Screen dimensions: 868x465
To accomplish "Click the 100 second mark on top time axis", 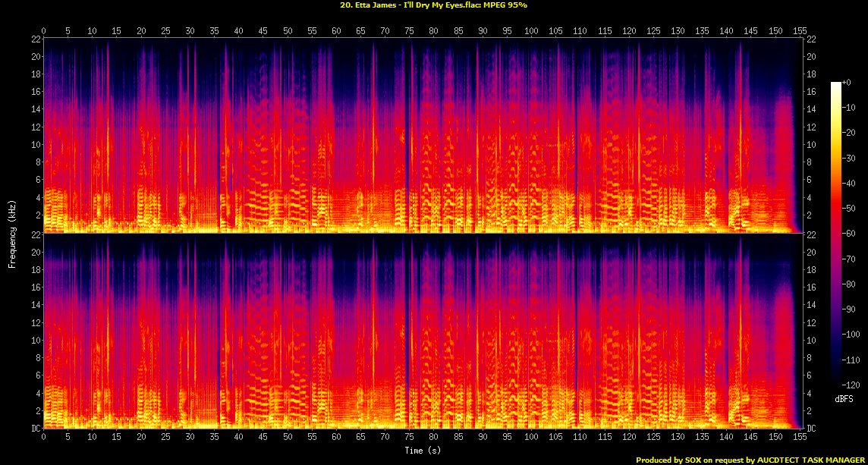I will pyautogui.click(x=531, y=30).
